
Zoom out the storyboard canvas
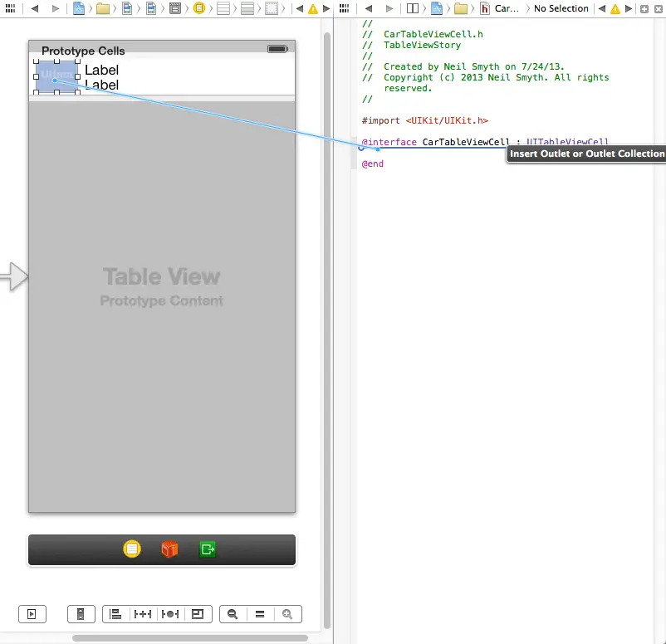click(x=233, y=614)
